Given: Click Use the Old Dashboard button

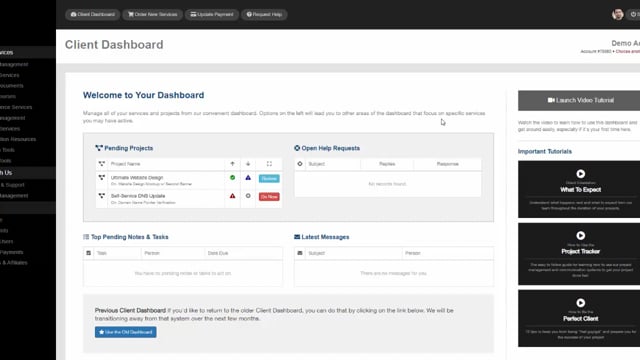Looking at the screenshot, I should [126, 332].
